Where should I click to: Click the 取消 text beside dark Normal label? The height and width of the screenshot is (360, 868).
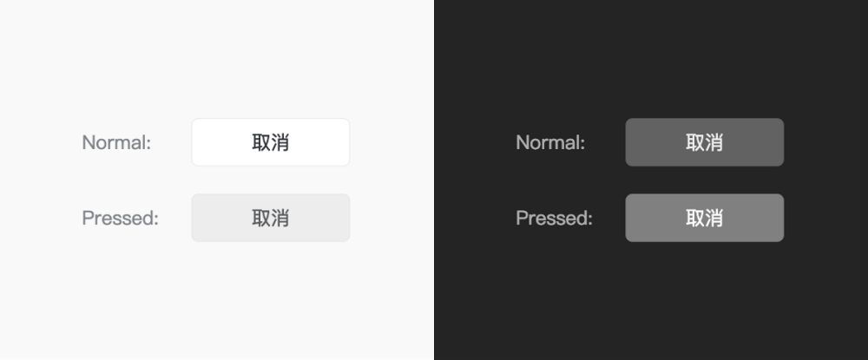[704, 142]
